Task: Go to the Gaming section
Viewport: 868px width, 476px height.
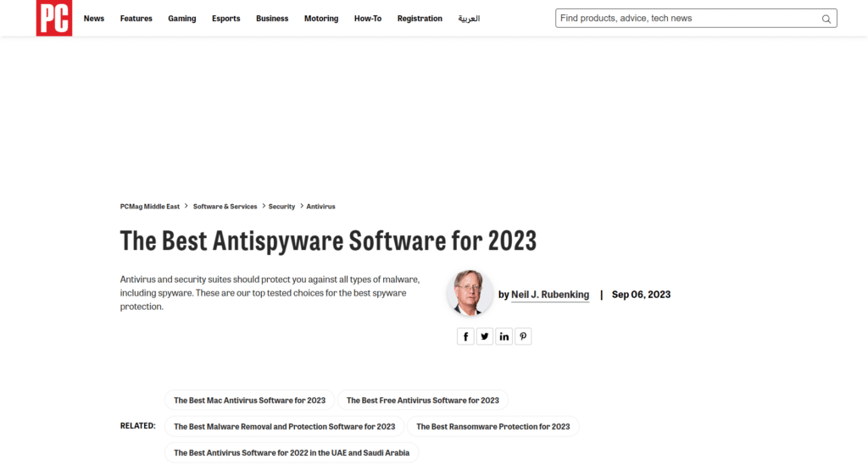Action: (182, 19)
